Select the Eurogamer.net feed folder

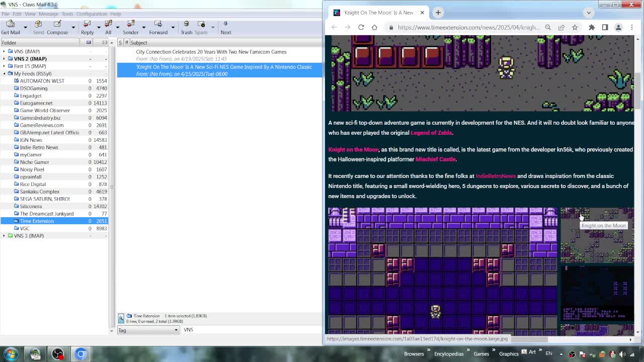pyautogui.click(x=36, y=103)
